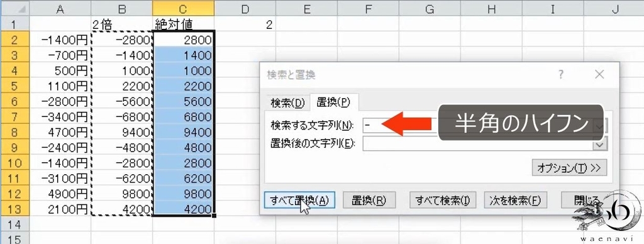Select column H header
The height and width of the screenshot is (244, 644).
[x=491, y=9]
